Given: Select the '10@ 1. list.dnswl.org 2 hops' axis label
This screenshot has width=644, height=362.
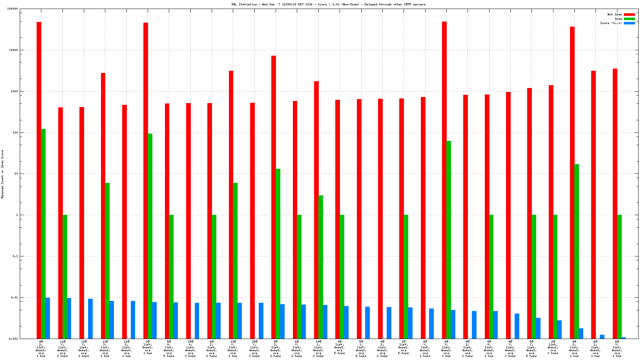Looking at the screenshot, I should pyautogui.click(x=318, y=349).
